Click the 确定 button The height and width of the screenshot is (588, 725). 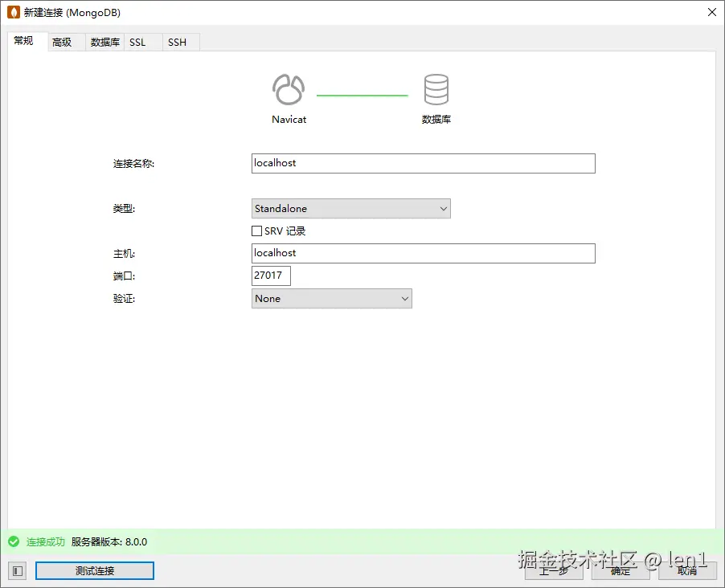620,571
